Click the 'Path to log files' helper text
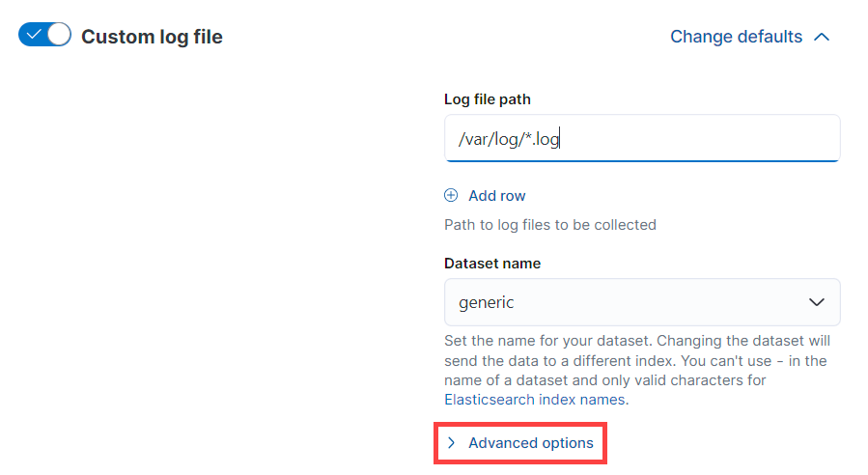Screen dimensions: 868x475 549,225
